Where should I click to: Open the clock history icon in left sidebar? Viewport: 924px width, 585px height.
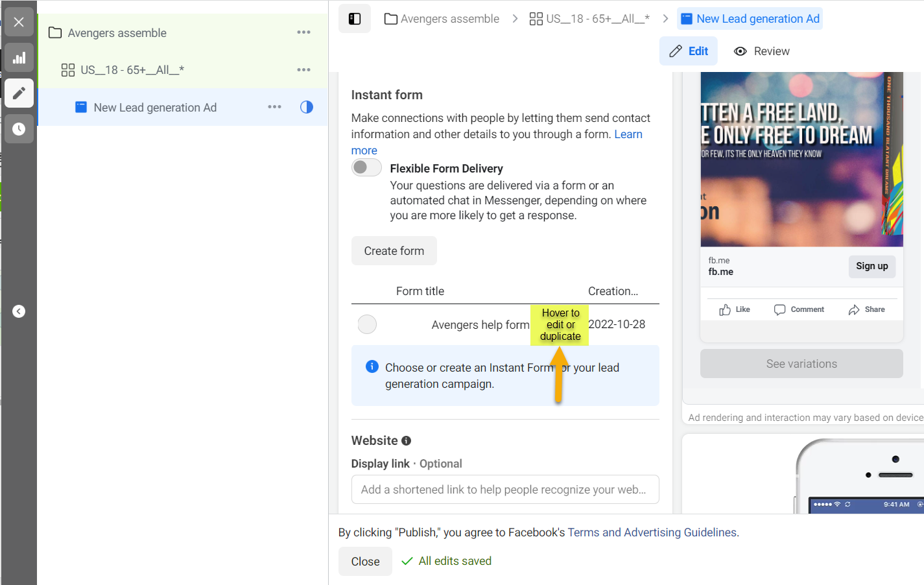click(x=19, y=128)
